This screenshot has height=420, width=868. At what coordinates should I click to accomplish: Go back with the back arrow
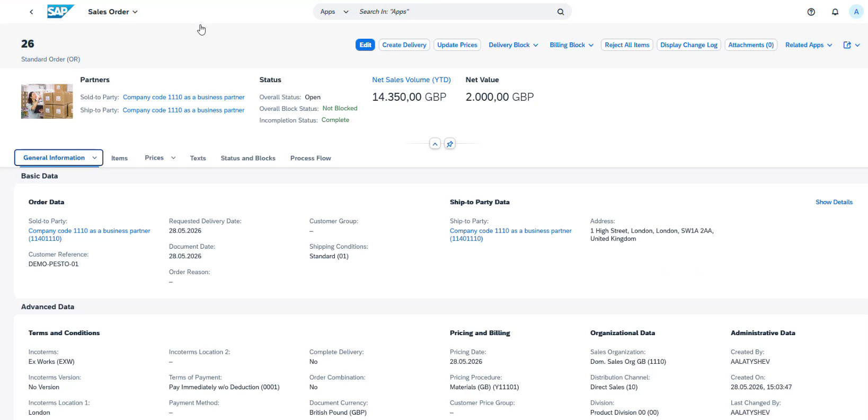(31, 12)
